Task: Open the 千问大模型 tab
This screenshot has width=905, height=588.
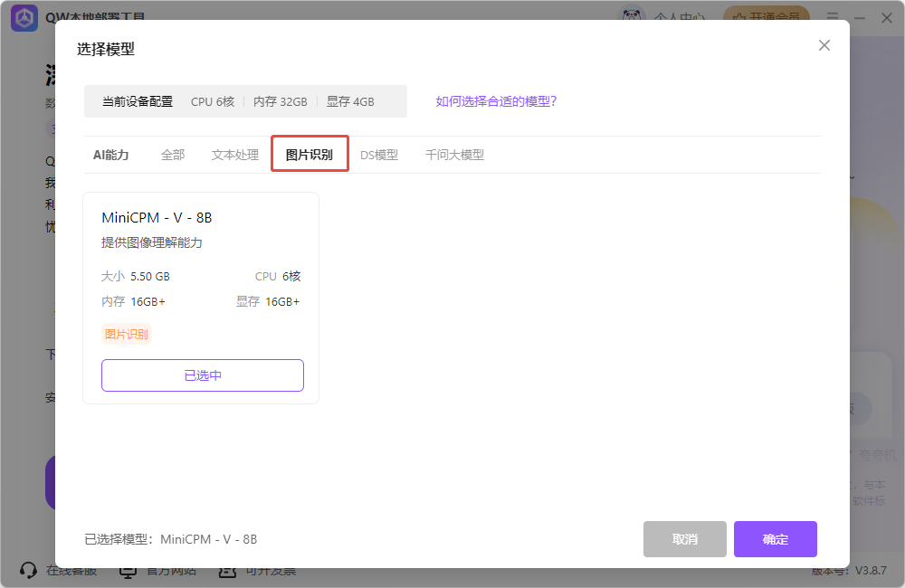Action: [x=455, y=155]
